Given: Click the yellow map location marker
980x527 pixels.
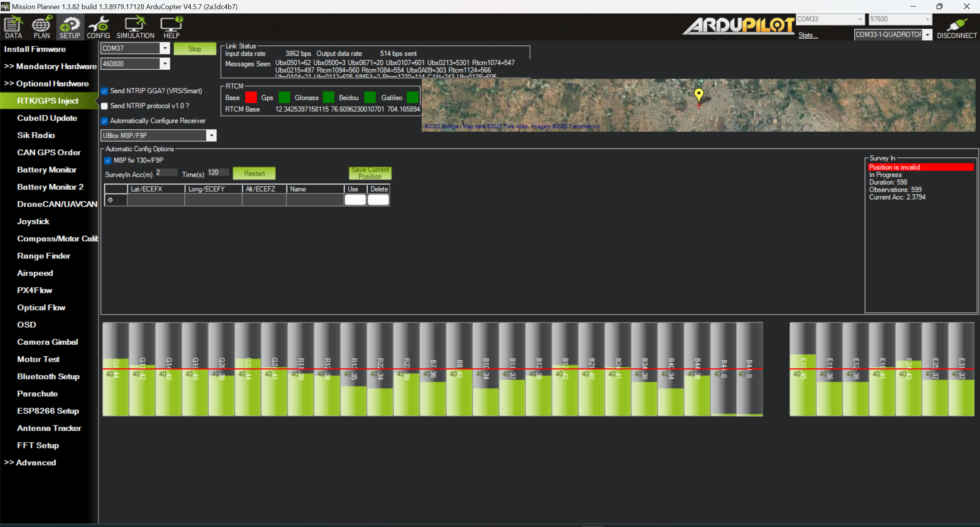Looking at the screenshot, I should coord(699,94).
